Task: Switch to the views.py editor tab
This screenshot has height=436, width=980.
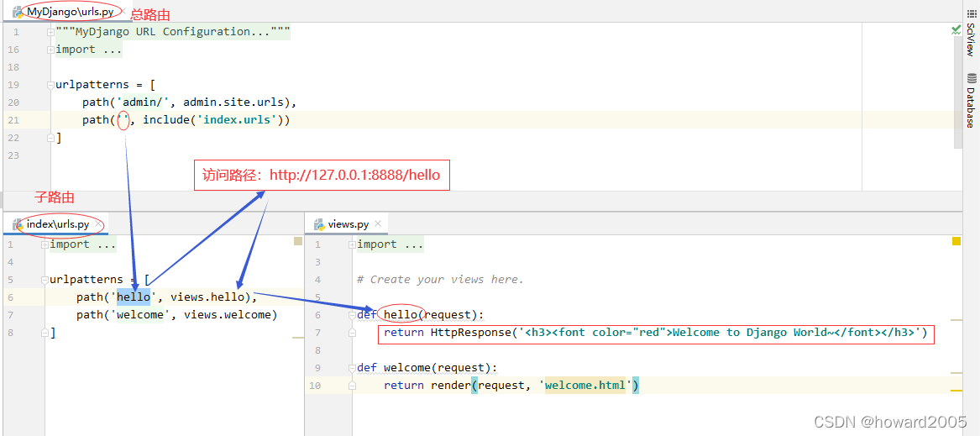Action: 347,224
